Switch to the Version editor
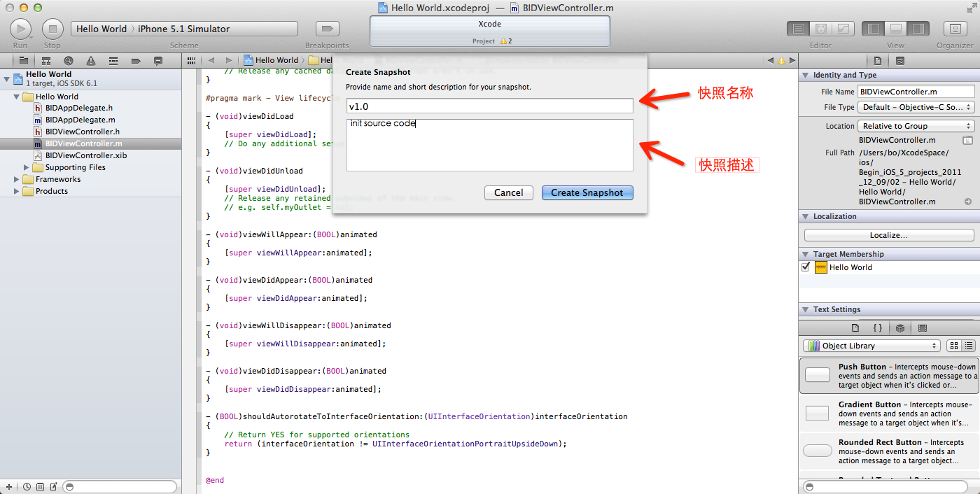This screenshot has width=980, height=494. [843, 29]
